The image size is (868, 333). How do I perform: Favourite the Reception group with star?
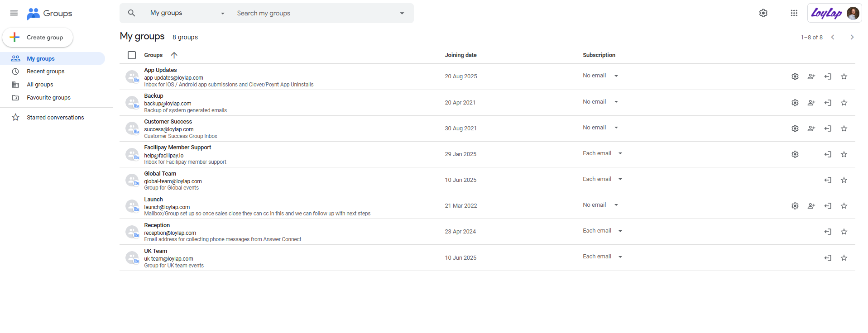pyautogui.click(x=844, y=232)
